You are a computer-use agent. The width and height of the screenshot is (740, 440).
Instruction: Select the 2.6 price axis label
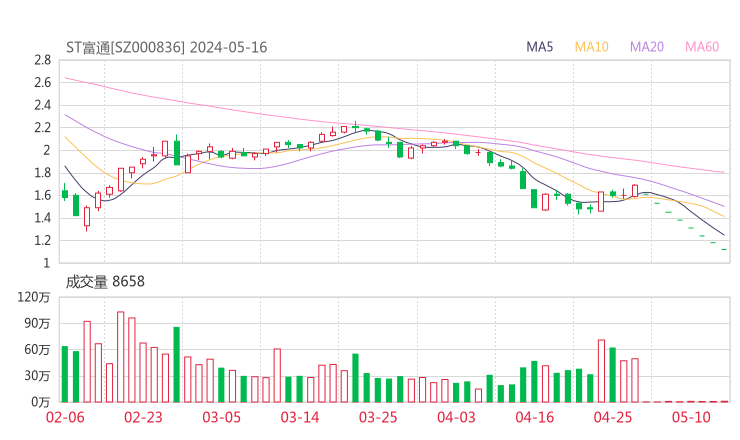pos(42,83)
